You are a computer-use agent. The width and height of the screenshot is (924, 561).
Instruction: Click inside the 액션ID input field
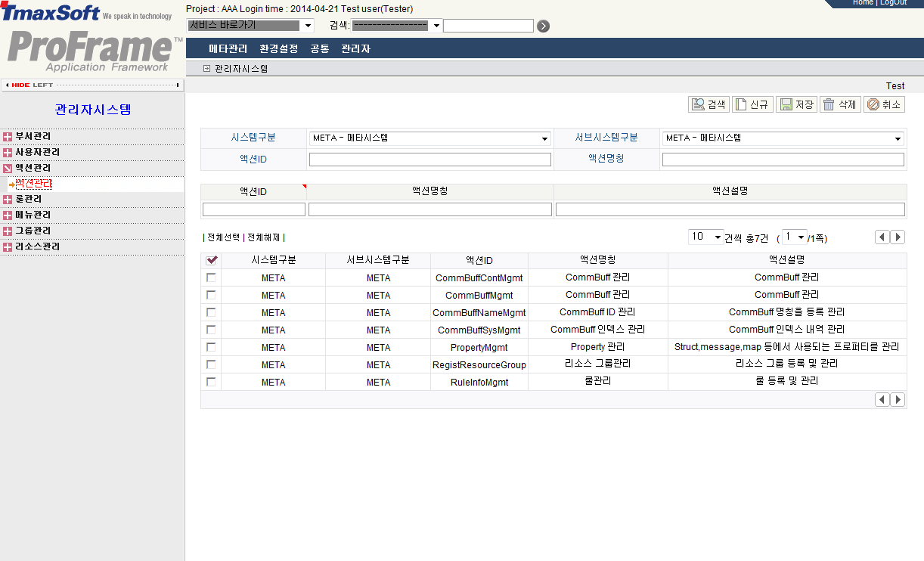click(x=429, y=159)
